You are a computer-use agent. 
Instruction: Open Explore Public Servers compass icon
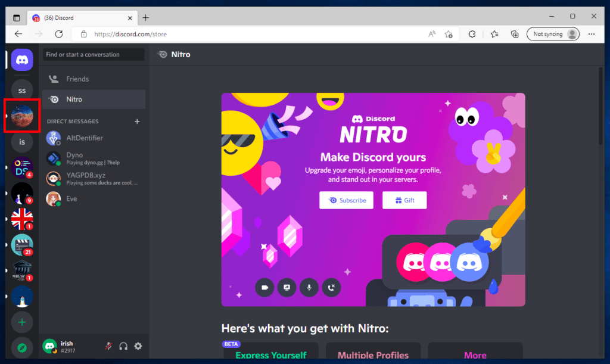22,348
